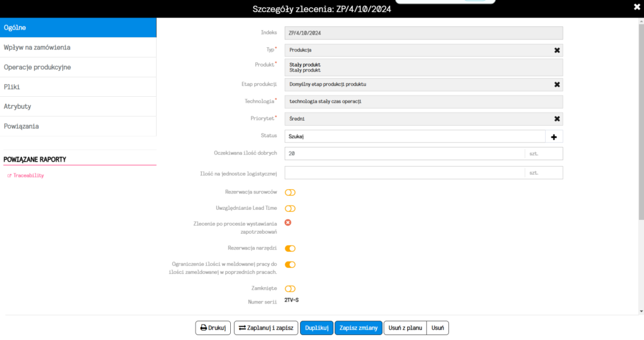Clear the Typ field with its X icon

557,50
